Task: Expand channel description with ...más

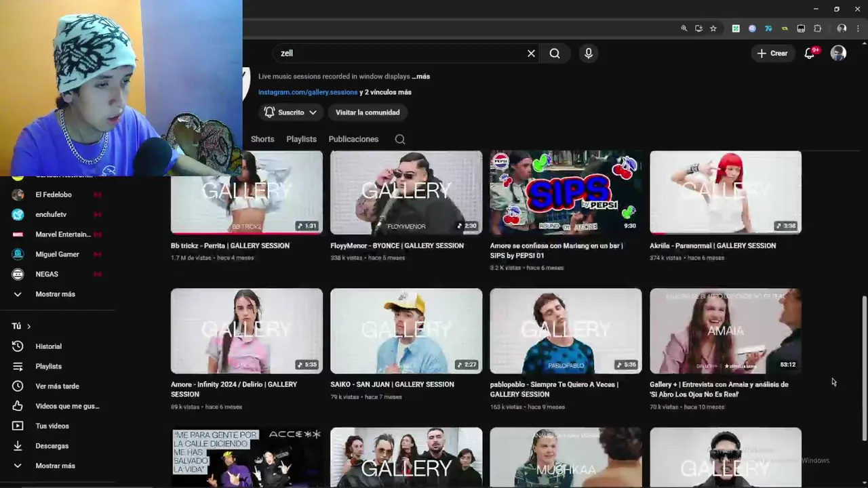Action: (x=420, y=77)
